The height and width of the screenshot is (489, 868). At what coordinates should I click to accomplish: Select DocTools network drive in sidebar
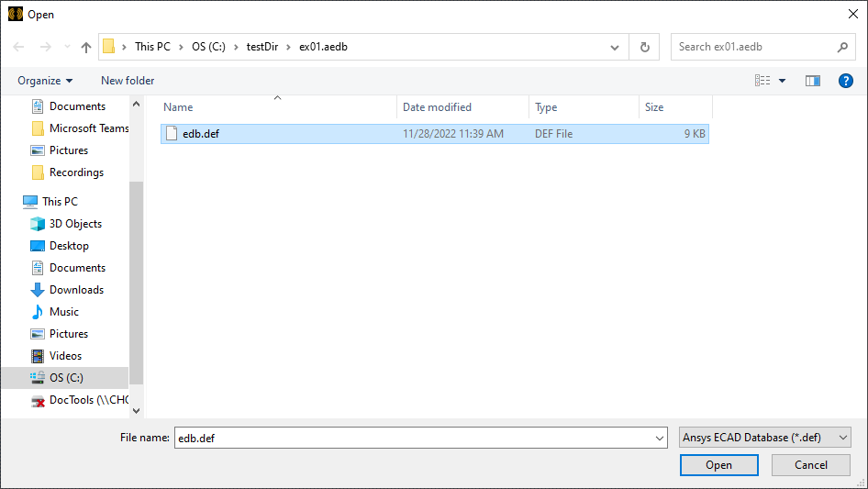89,400
